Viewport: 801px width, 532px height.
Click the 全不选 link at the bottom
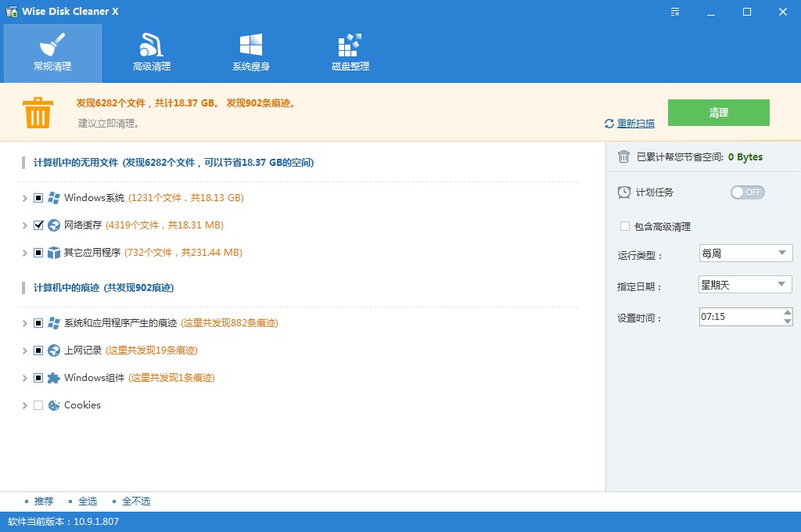click(137, 501)
